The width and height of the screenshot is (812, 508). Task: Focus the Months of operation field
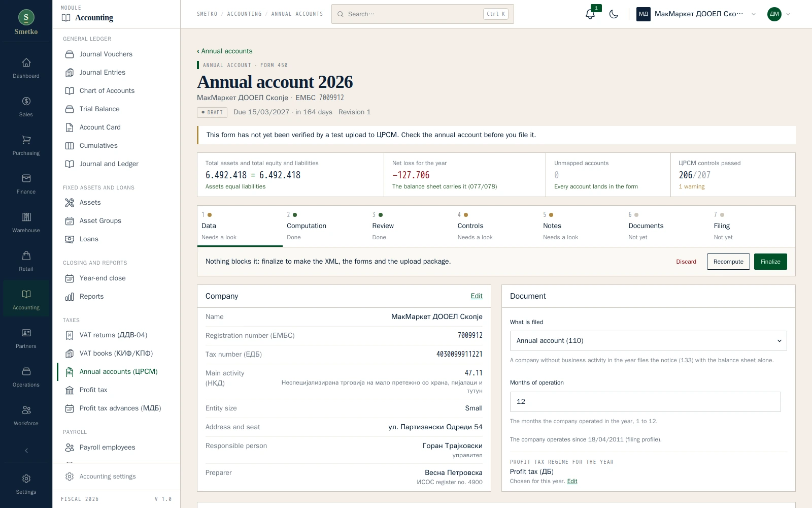click(x=645, y=402)
